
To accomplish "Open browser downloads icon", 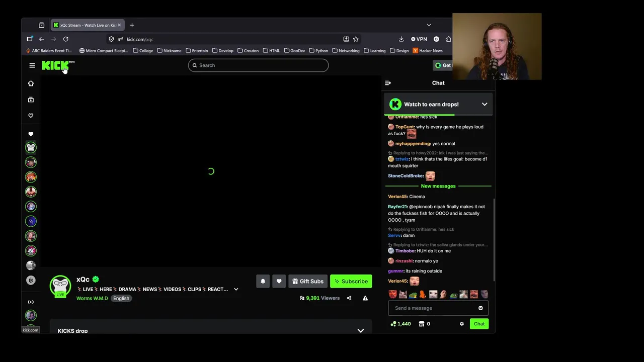I will coord(401,39).
